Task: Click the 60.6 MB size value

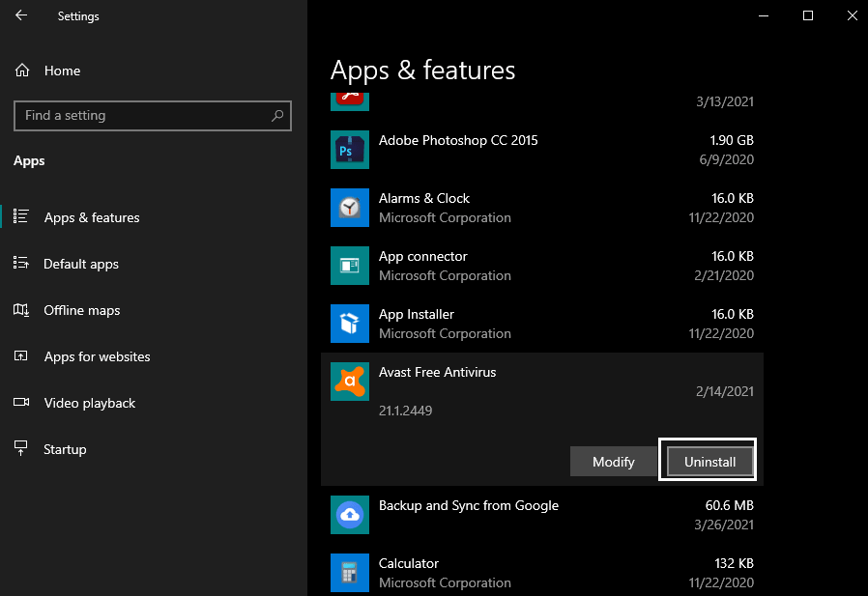Action: 729,505
